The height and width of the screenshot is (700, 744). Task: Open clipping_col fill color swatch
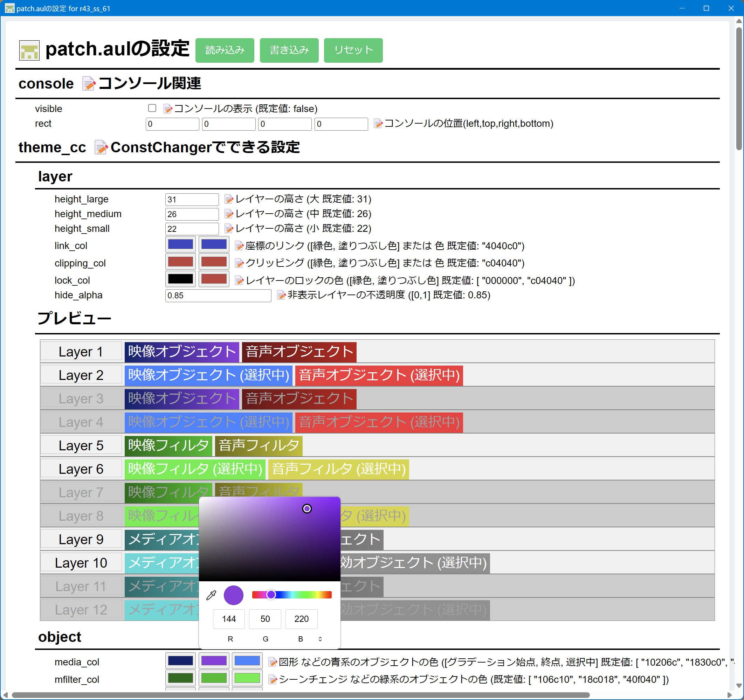pos(214,262)
